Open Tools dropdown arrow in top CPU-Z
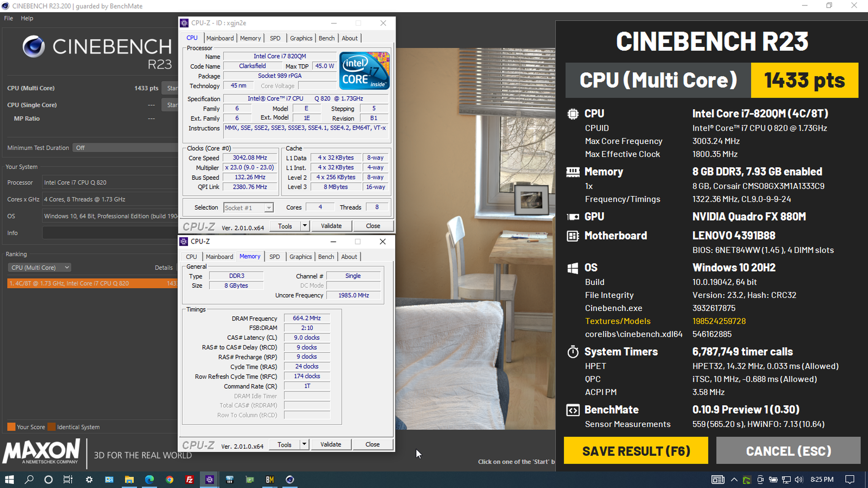The height and width of the screenshot is (488, 868). (x=305, y=226)
